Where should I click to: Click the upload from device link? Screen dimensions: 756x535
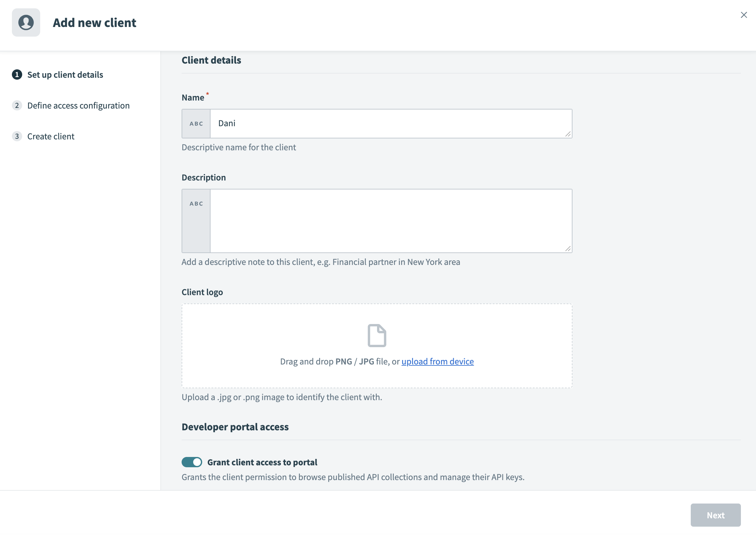[437, 361]
